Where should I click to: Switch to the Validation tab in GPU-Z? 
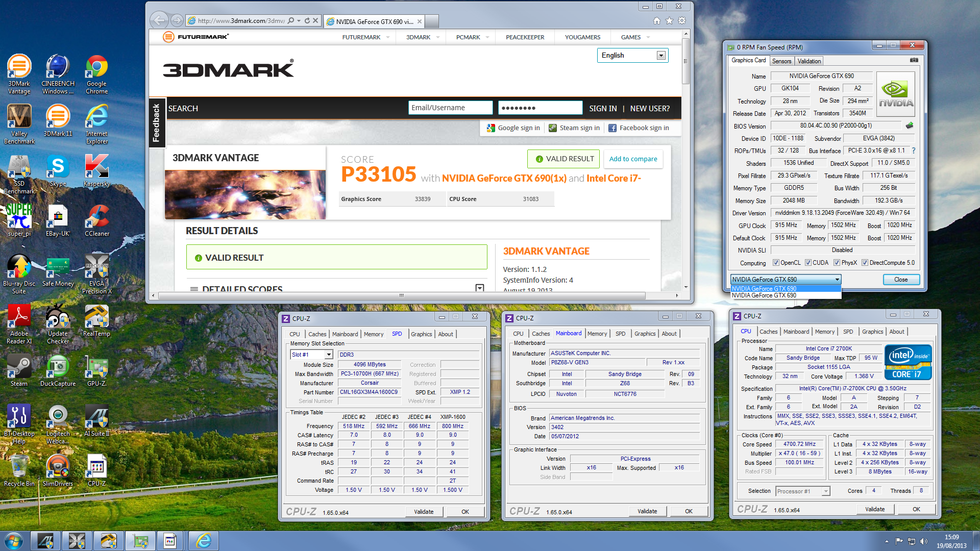tap(809, 61)
